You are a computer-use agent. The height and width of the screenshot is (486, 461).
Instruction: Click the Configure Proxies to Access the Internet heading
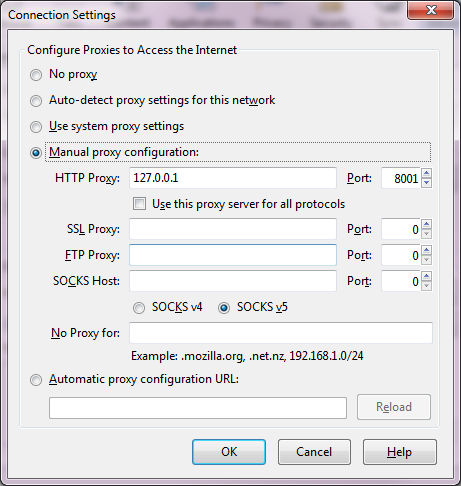[132, 50]
